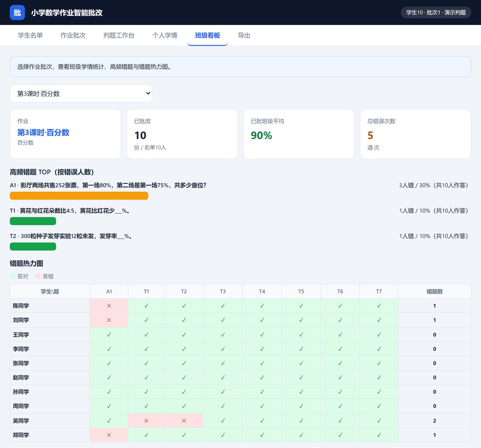
Task: Open the 导出 tab
Action: pyautogui.click(x=244, y=36)
